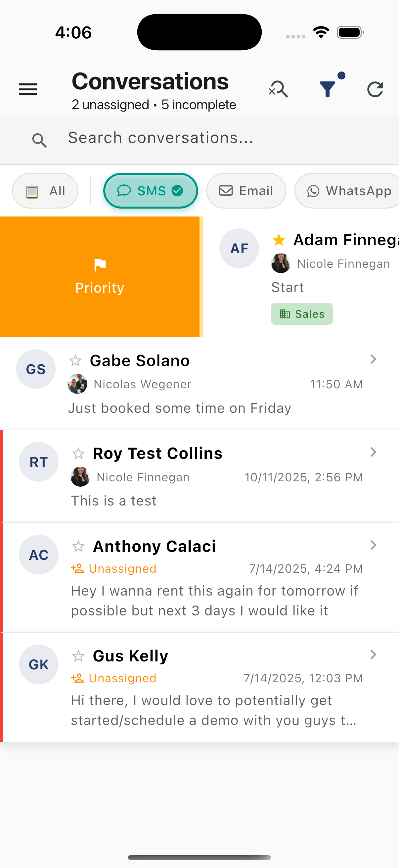The image size is (399, 868).
Task: Expand Gus Kelly conversation chevron
Action: coord(373,654)
